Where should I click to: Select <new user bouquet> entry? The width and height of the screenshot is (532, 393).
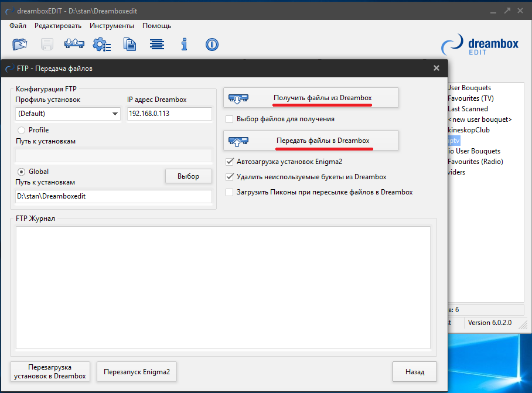(x=480, y=119)
